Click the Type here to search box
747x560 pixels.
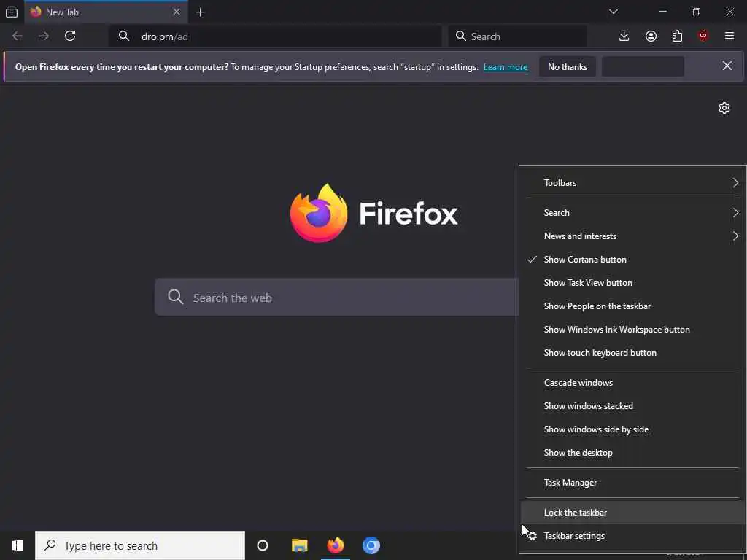[x=140, y=545]
